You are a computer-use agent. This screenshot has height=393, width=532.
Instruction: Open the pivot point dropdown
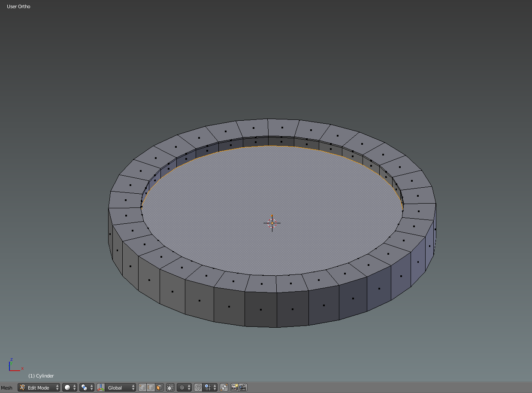pyautogui.click(x=87, y=388)
